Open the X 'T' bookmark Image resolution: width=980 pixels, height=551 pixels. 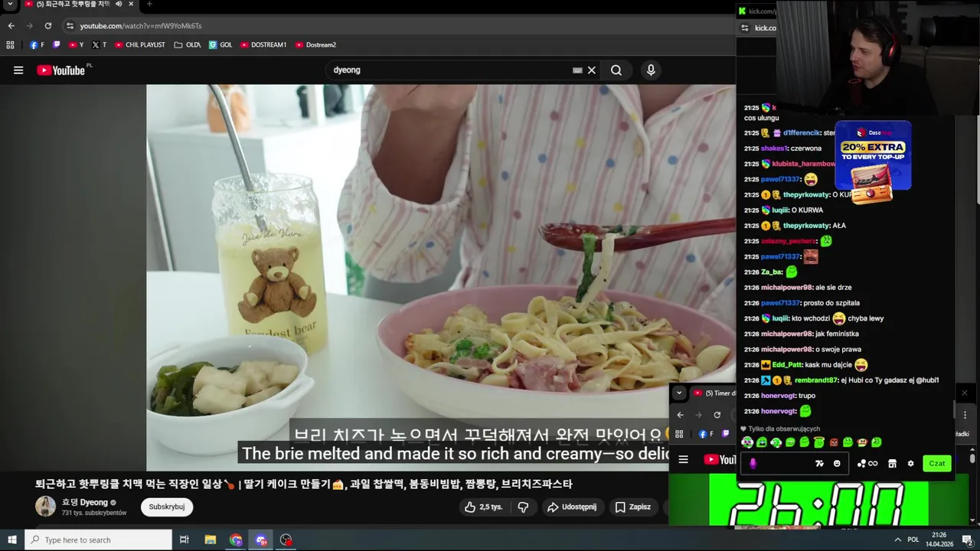[x=99, y=45]
